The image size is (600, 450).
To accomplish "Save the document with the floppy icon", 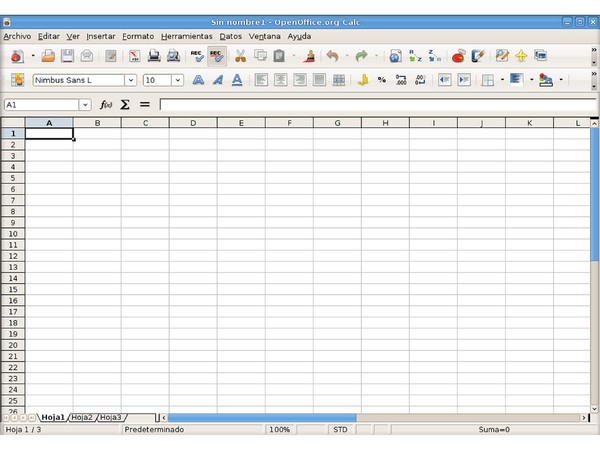I will point(67,56).
